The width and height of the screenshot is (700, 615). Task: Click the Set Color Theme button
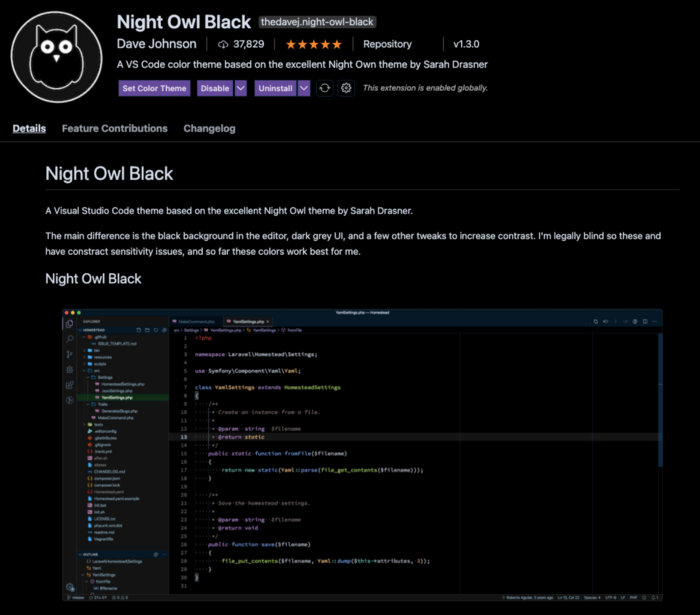tap(154, 88)
